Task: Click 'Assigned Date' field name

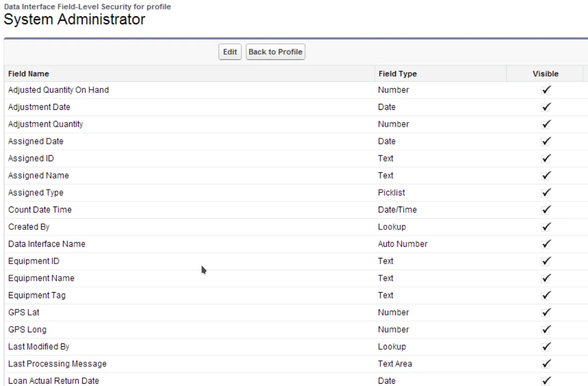Action: point(36,141)
